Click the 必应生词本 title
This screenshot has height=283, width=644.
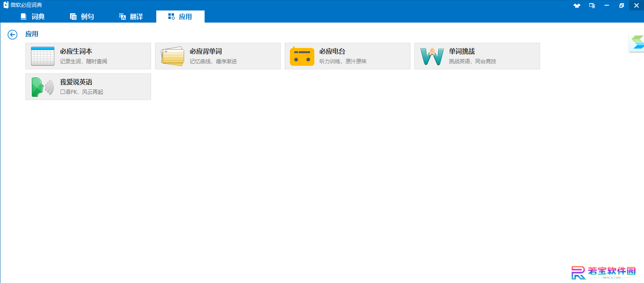pyautogui.click(x=76, y=51)
